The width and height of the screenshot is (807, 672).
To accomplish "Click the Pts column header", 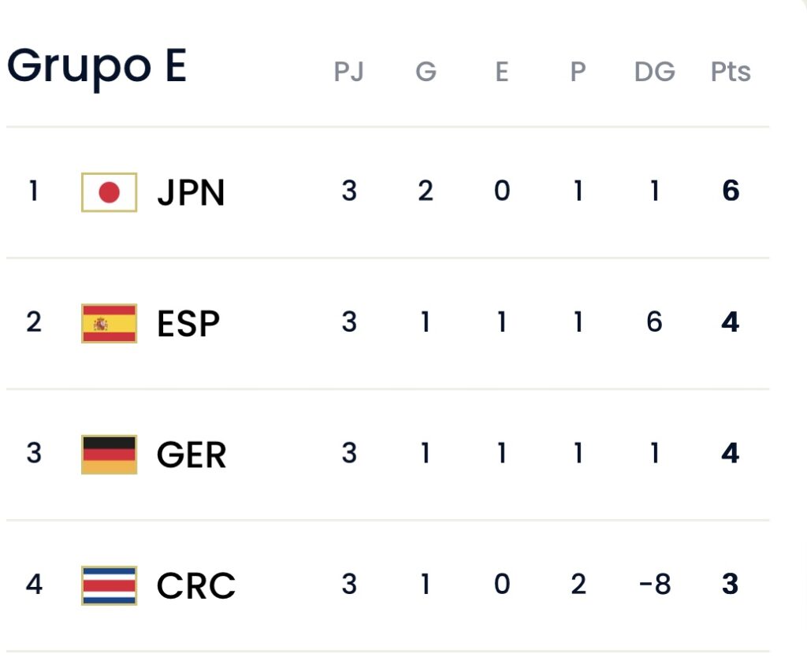I will [x=731, y=72].
